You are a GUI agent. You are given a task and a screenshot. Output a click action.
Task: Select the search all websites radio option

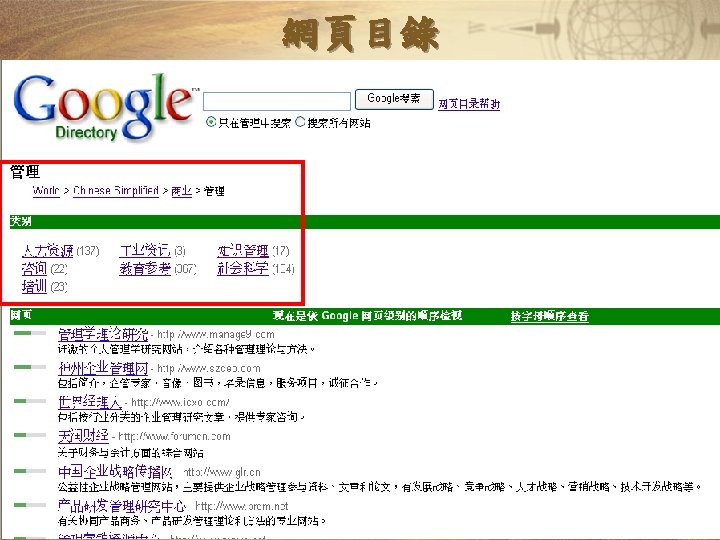click(300, 122)
